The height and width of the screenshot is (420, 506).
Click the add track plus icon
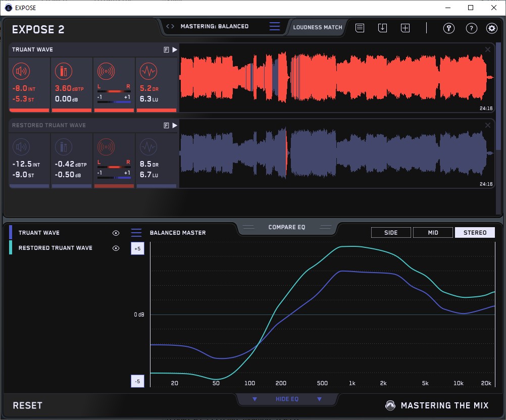405,28
